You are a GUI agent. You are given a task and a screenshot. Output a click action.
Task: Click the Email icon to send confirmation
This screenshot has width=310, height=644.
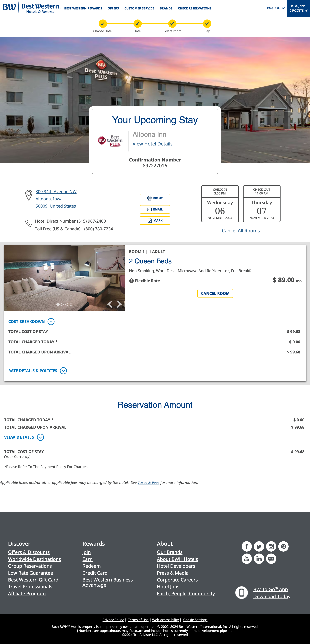[x=149, y=209]
